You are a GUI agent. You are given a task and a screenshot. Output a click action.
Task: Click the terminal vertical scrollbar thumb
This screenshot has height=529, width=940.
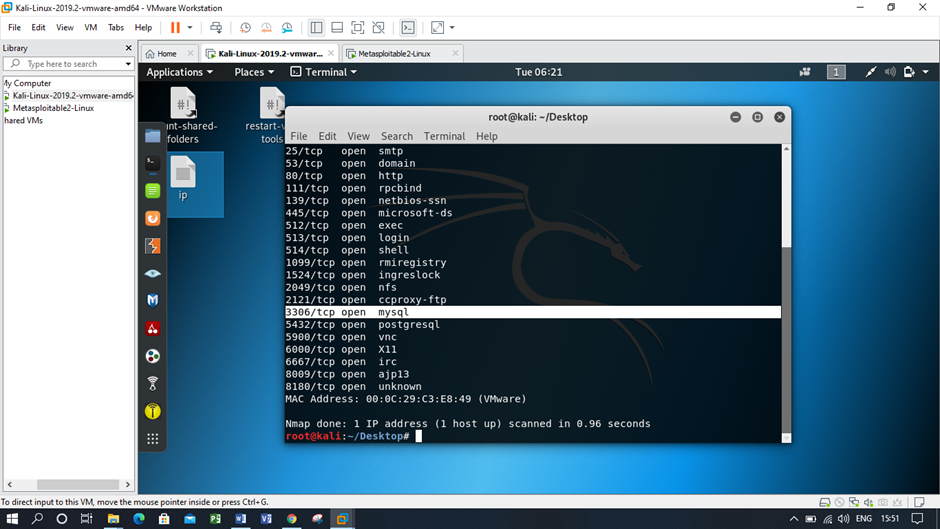(x=786, y=340)
